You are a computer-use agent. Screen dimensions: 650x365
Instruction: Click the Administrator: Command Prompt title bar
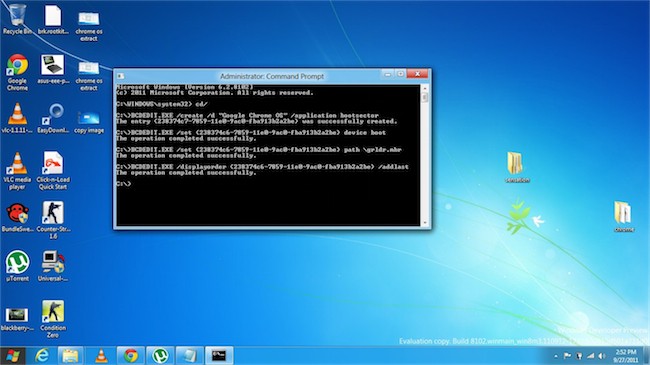click(x=272, y=76)
